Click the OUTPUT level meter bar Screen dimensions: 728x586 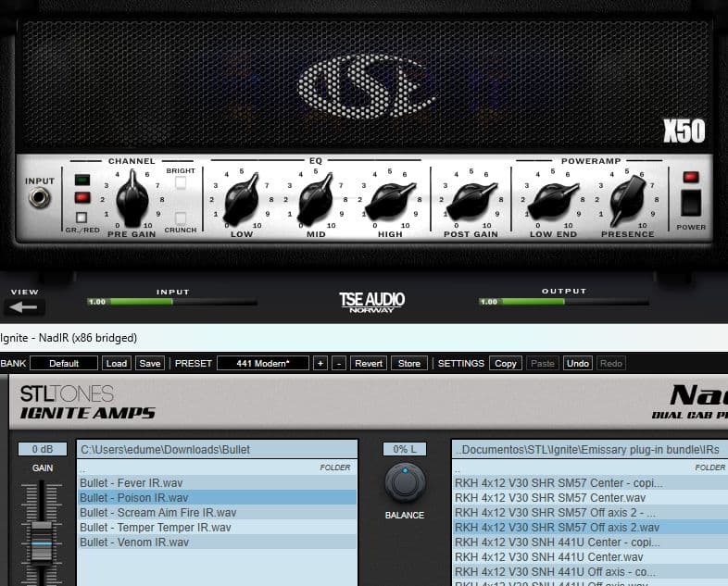(x=564, y=302)
